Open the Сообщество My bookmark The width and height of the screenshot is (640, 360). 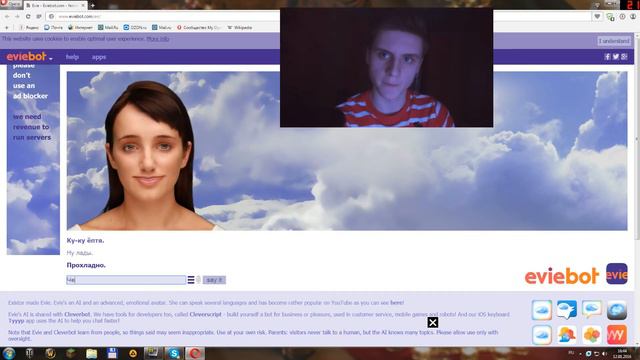[199, 27]
